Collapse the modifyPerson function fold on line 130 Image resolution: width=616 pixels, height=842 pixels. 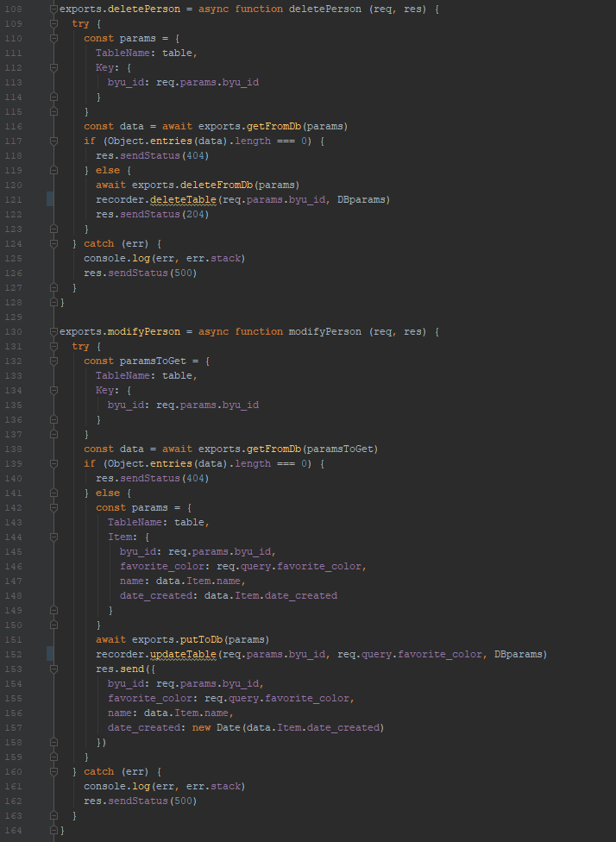pyautogui.click(x=53, y=332)
